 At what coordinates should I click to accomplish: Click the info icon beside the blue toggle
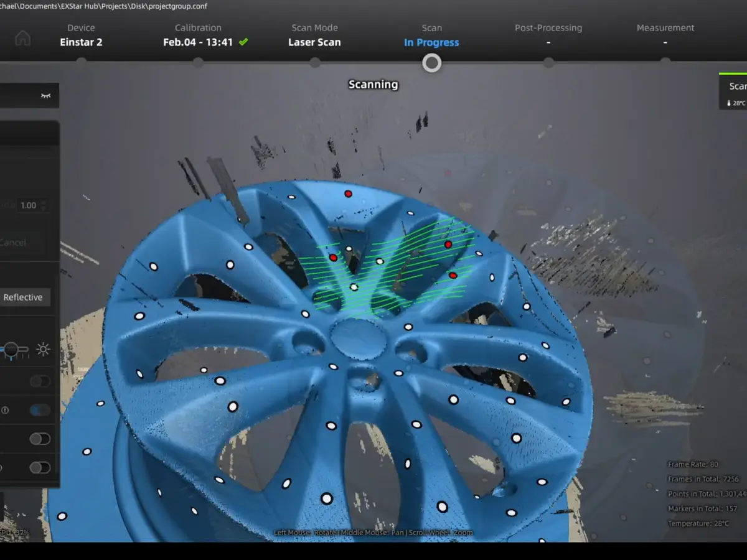(5, 410)
